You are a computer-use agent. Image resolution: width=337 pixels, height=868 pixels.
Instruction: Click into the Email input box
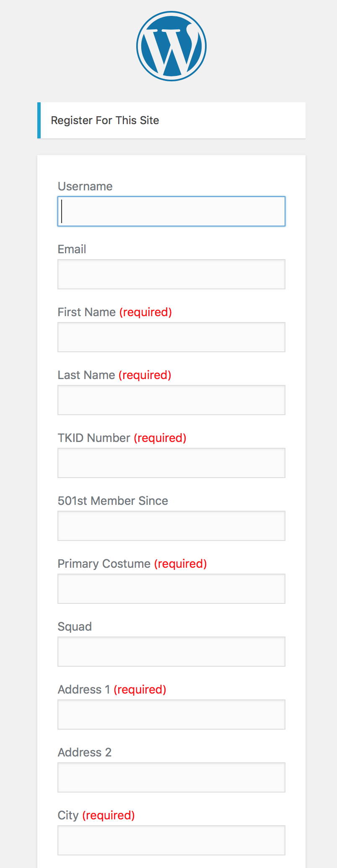click(171, 274)
